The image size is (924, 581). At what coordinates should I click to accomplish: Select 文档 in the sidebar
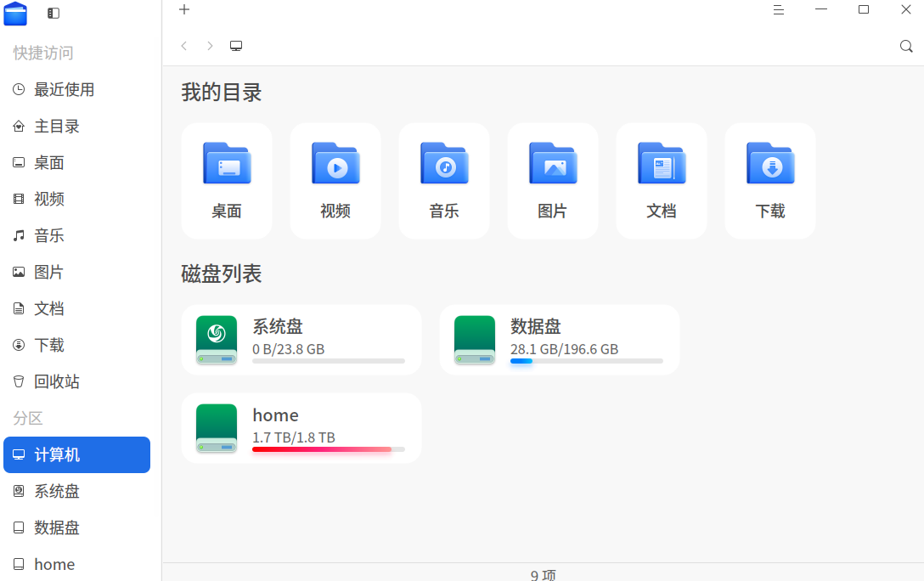[x=76, y=309]
